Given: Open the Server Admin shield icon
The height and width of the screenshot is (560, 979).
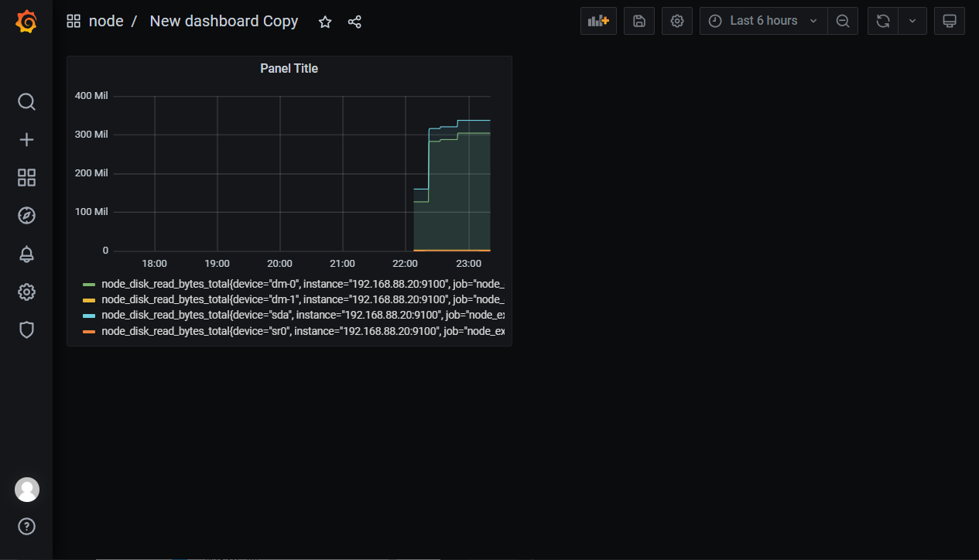Looking at the screenshot, I should pyautogui.click(x=26, y=330).
